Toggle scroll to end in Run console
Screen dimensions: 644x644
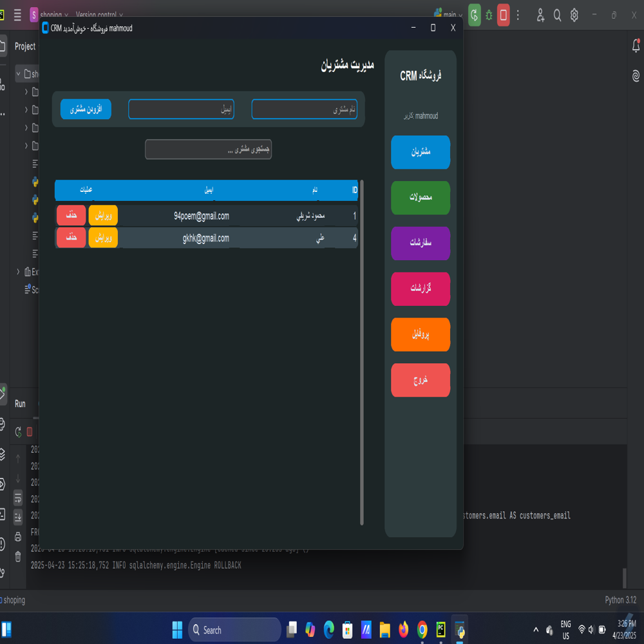18,516
